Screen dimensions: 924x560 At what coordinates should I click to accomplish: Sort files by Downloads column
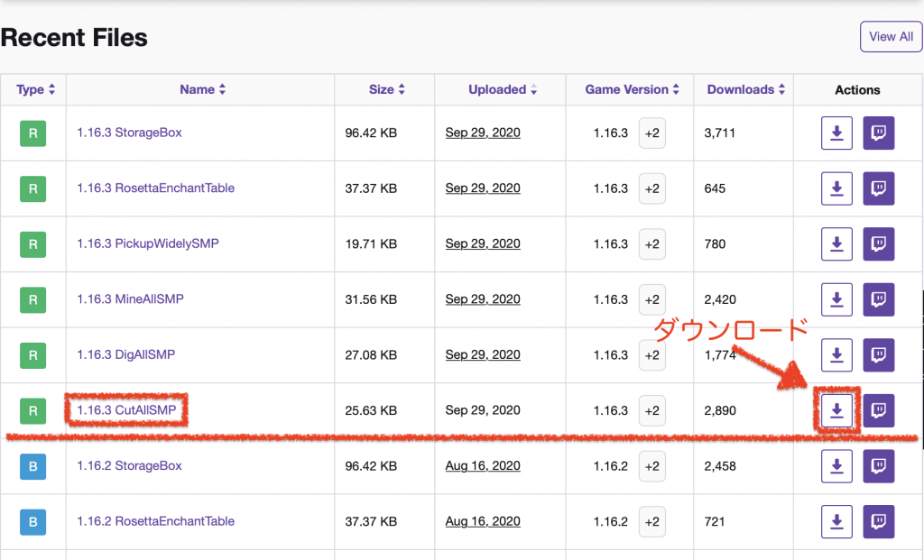(746, 89)
